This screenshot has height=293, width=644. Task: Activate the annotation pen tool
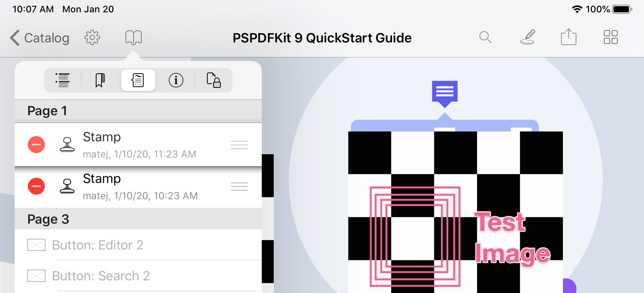pyautogui.click(x=527, y=37)
